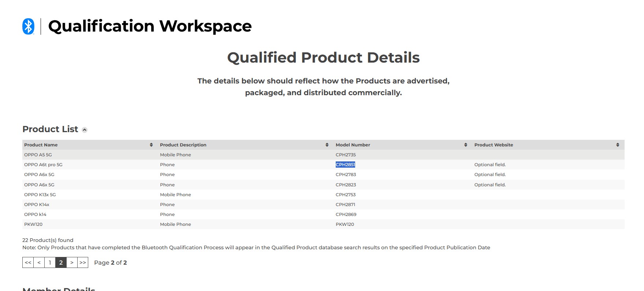Click model number CPH2869 cell
This screenshot has height=291, width=644.
(346, 214)
